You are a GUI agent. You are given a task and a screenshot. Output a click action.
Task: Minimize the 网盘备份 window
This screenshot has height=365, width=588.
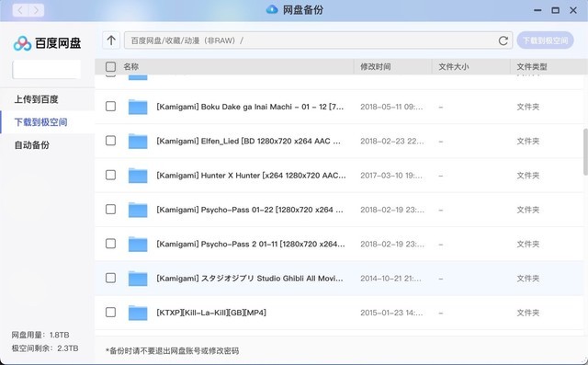click(537, 10)
